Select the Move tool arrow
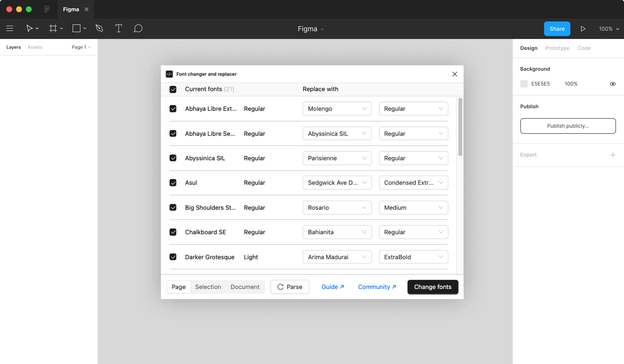 29,29
